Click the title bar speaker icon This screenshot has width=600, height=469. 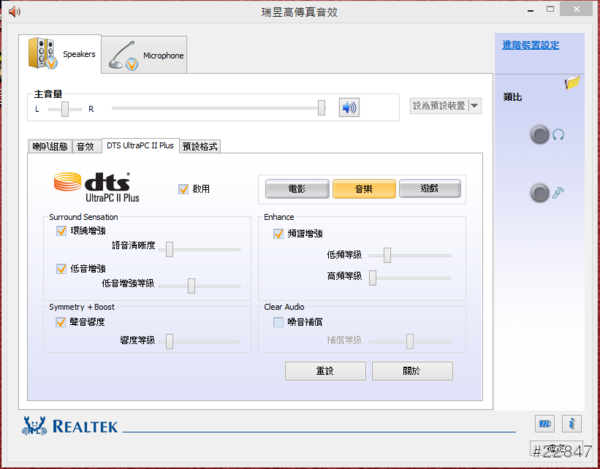click(x=15, y=12)
